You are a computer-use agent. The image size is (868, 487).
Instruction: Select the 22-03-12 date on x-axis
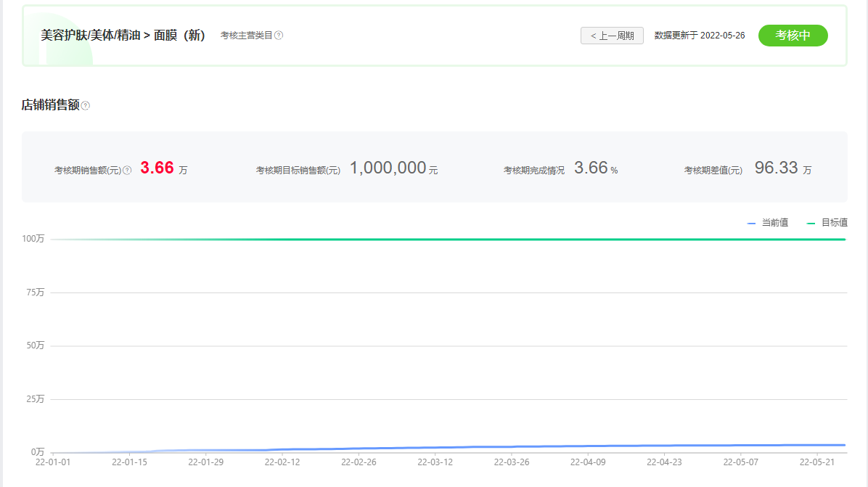(435, 462)
